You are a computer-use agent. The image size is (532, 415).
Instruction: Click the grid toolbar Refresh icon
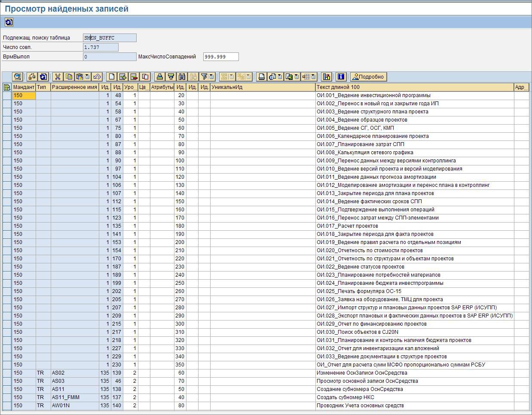[43, 77]
